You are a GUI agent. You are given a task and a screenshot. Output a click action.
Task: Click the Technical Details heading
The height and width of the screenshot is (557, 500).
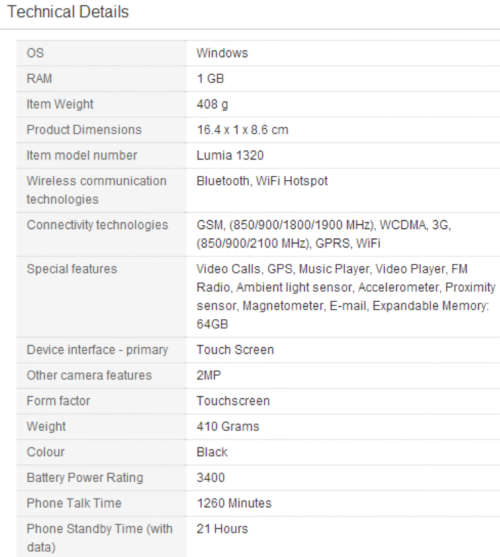68,12
